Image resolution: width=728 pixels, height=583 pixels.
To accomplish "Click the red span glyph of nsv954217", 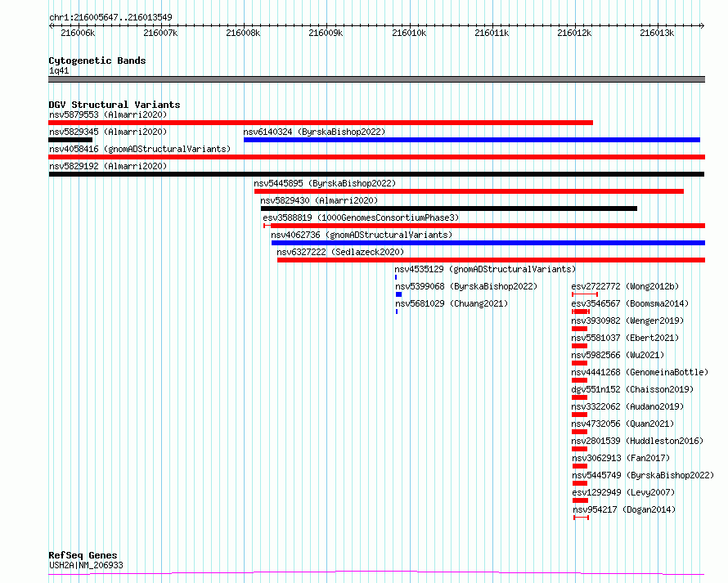I will click(582, 518).
